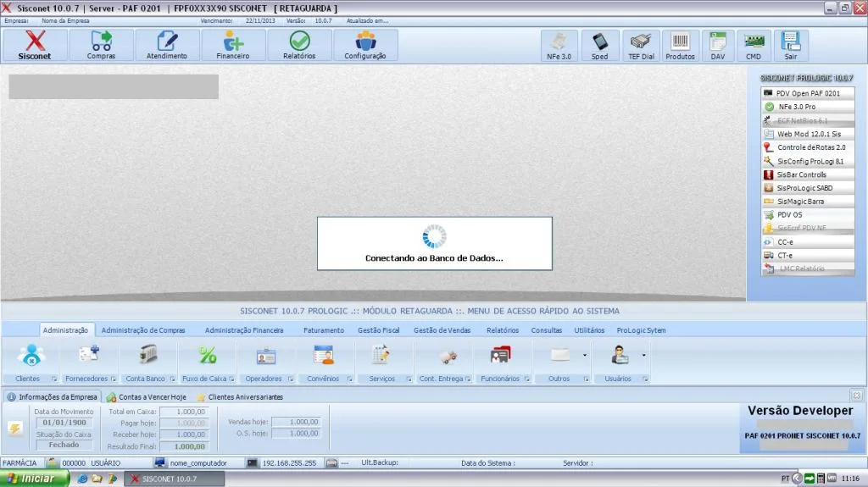Open Funcionários group dialog launcher
The height and width of the screenshot is (487, 868).
(527, 379)
